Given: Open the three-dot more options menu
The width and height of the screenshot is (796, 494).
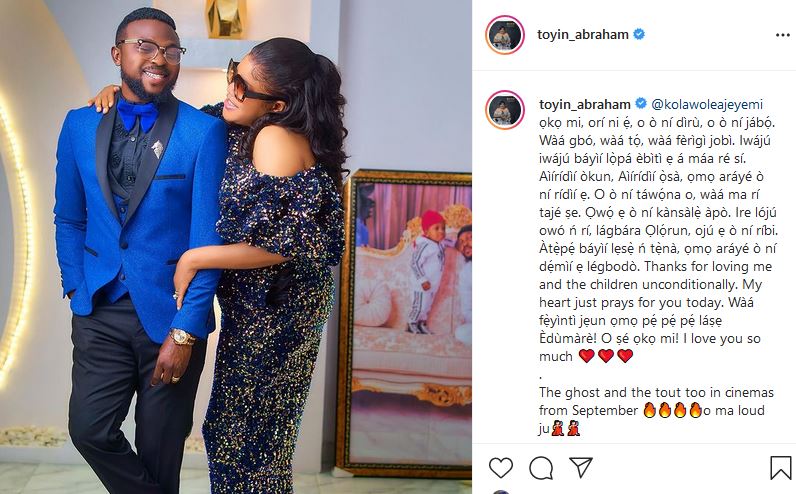Looking at the screenshot, I should [782, 35].
